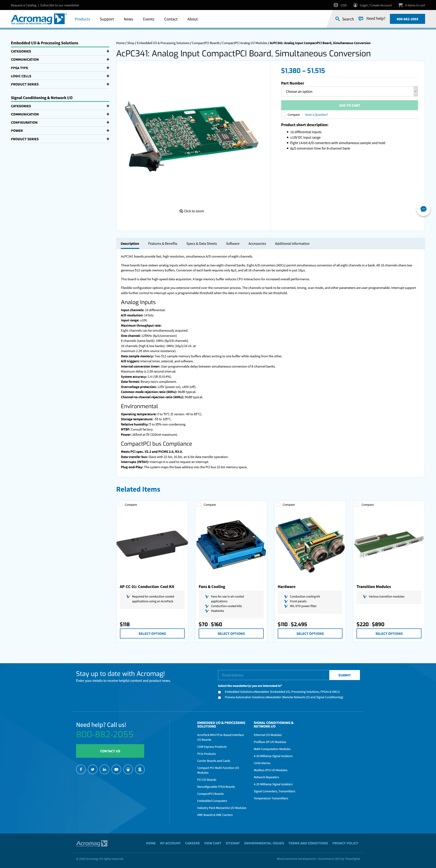Open Acromag's LinkedIn page
The height and width of the screenshot is (868, 436).
pos(104,769)
